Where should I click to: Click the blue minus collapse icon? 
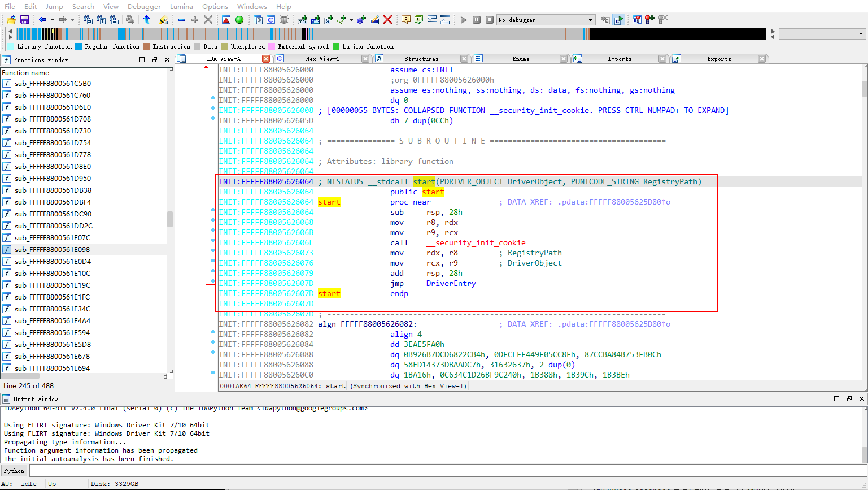coord(182,20)
